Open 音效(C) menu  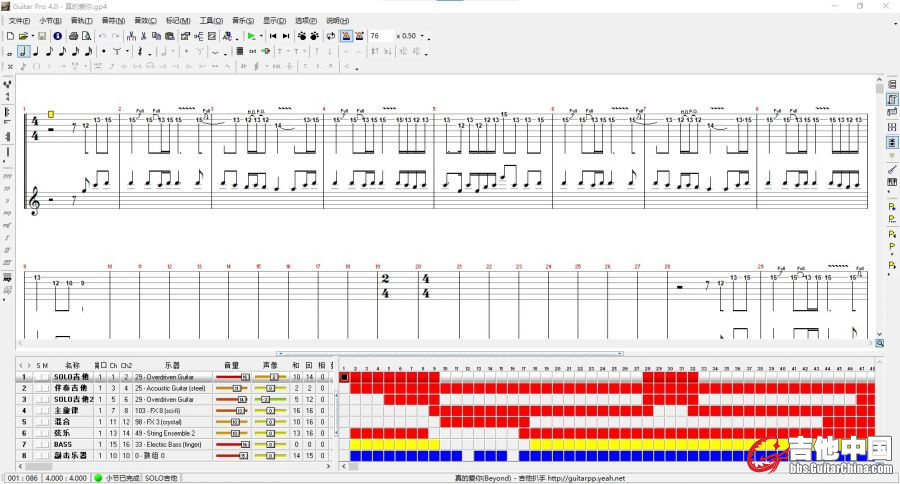point(145,21)
